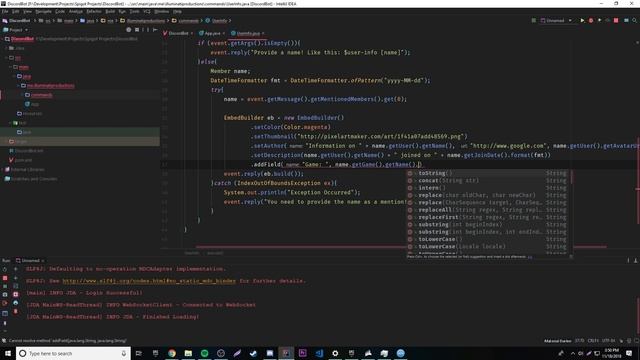The height and width of the screenshot is (360, 640).
Task: Collapse the test folder in the project tree
Action: pos(11,123)
